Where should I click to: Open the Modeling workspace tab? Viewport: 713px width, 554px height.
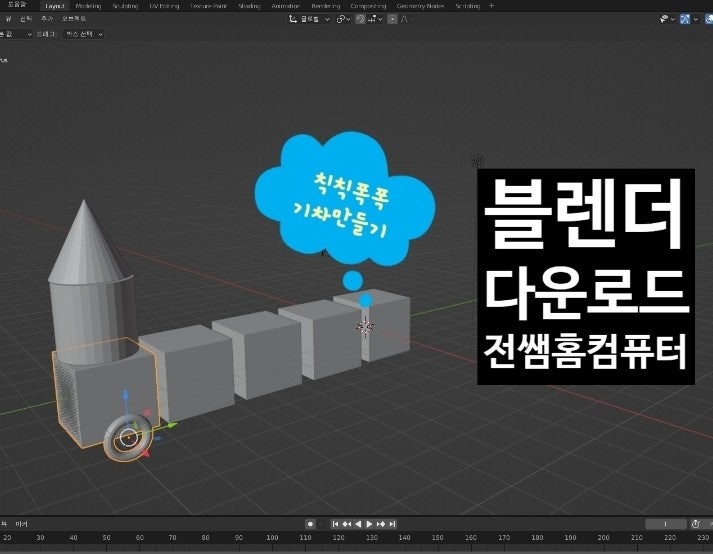point(88,6)
